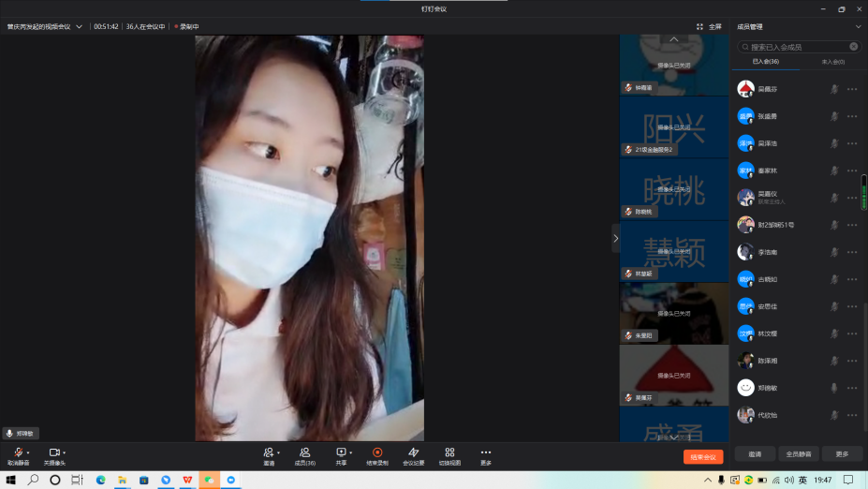868x489 pixels.
Task: Open WPS Office from the taskbar
Action: click(187, 480)
